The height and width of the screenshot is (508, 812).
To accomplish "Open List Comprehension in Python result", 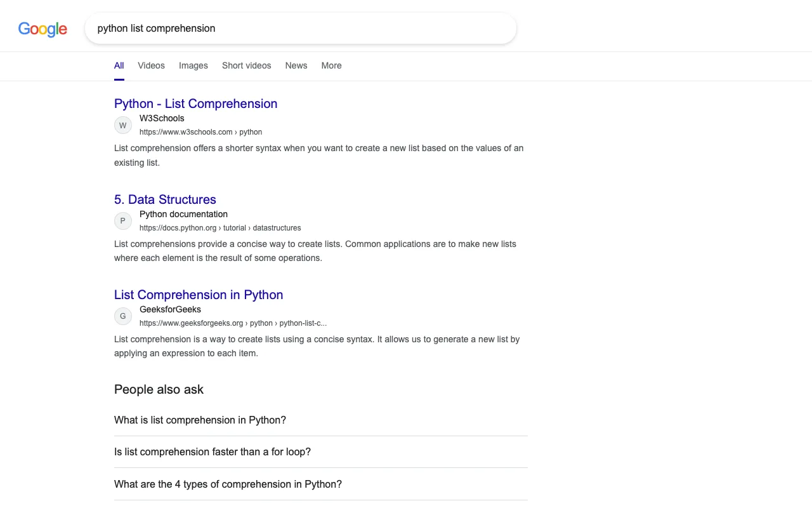I will point(199,295).
